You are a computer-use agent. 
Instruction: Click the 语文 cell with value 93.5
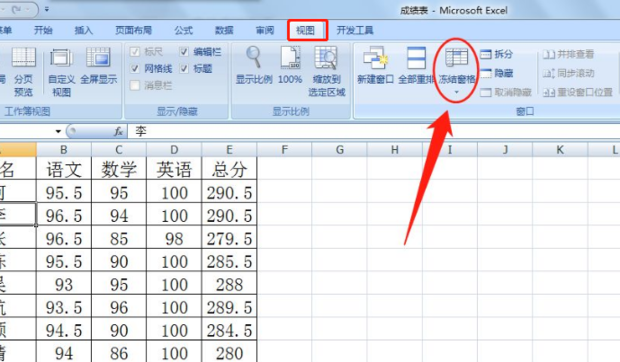pyautogui.click(x=64, y=307)
